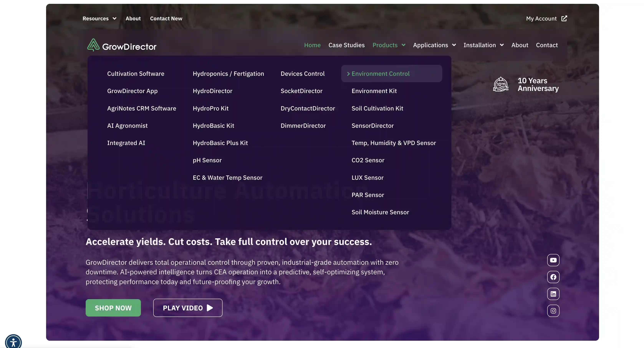The width and height of the screenshot is (644, 348).
Task: Click the 10th anniversary badge icon
Action: (501, 84)
